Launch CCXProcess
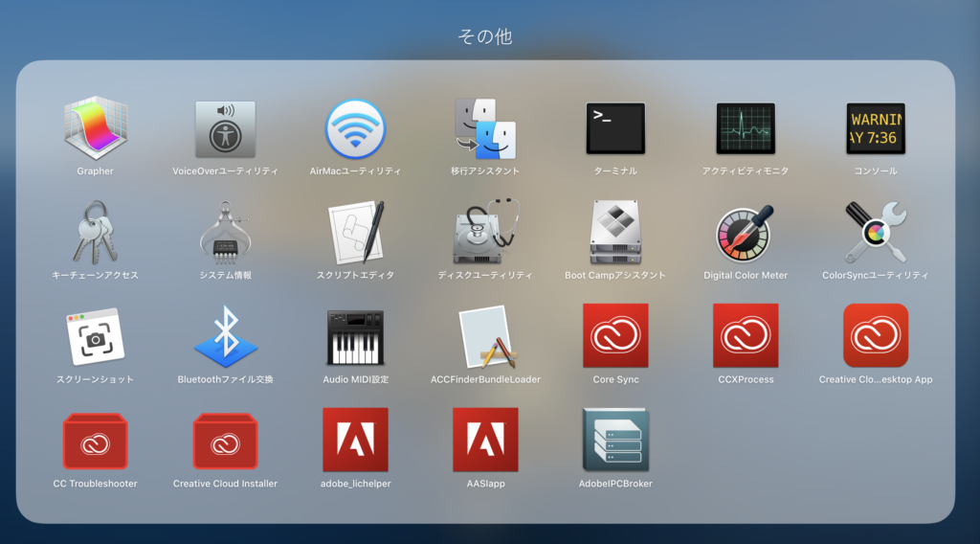 (x=746, y=336)
